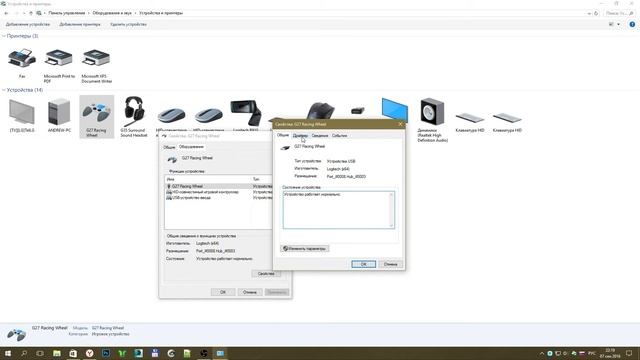The height and width of the screenshot is (360, 640).
Task: Switch to Сведения tab in front dialog
Action: [320, 136]
